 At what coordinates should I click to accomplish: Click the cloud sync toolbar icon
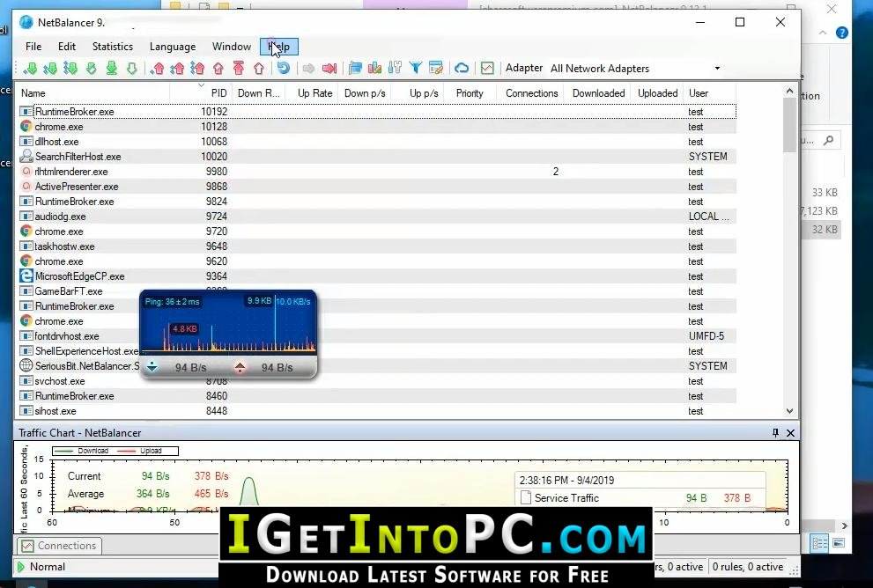click(462, 69)
